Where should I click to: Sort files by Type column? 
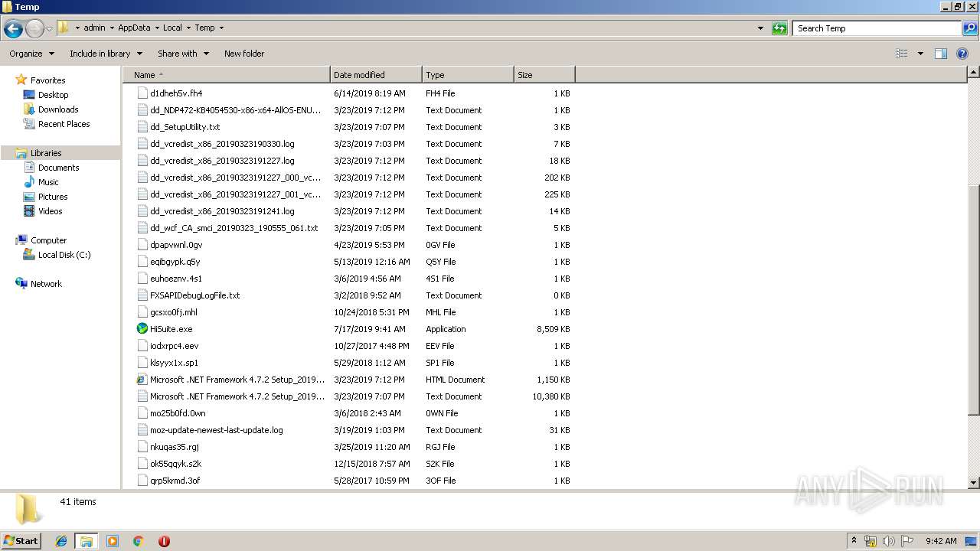(x=468, y=75)
